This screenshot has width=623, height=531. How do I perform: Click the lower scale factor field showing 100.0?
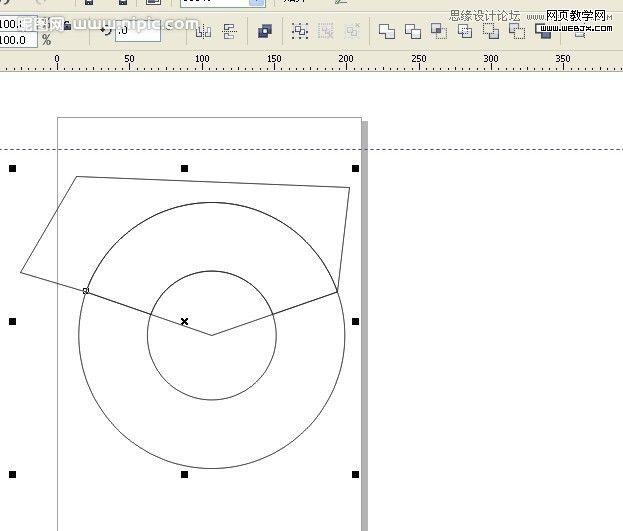tap(18, 40)
